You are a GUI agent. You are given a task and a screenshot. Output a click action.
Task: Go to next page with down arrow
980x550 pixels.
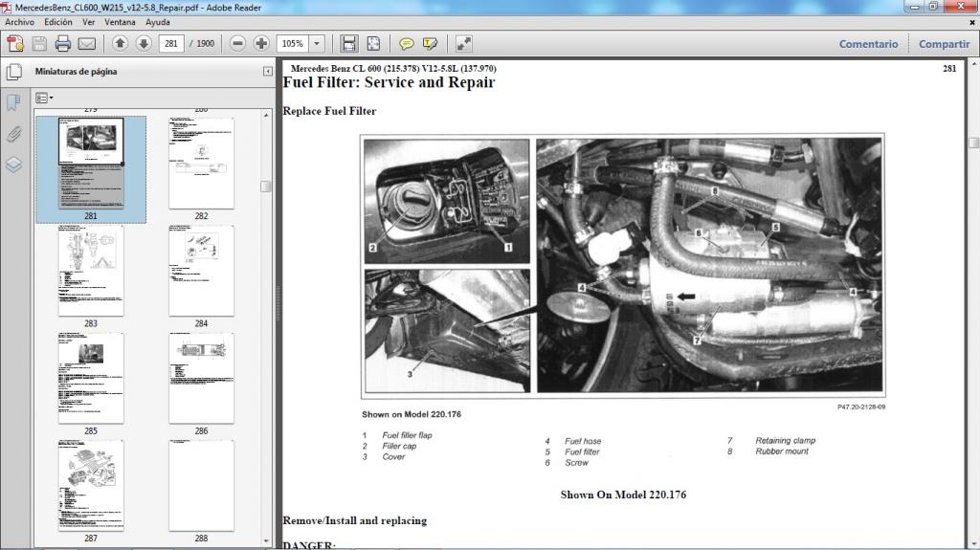tap(144, 43)
